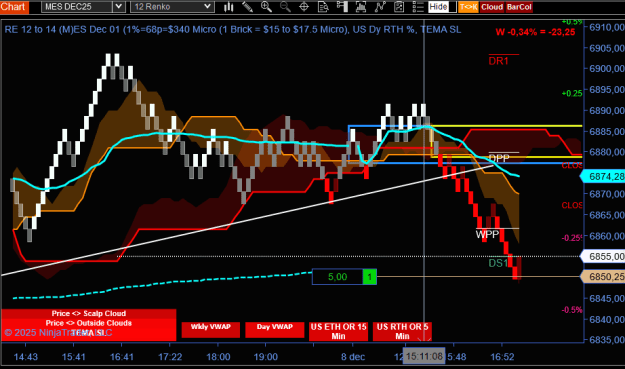
Task: Click the 6840,00 price axis label
Action: pyautogui.click(x=607, y=319)
